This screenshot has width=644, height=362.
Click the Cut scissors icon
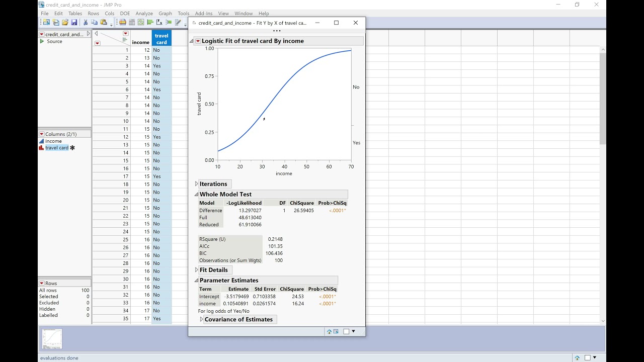tap(86, 22)
